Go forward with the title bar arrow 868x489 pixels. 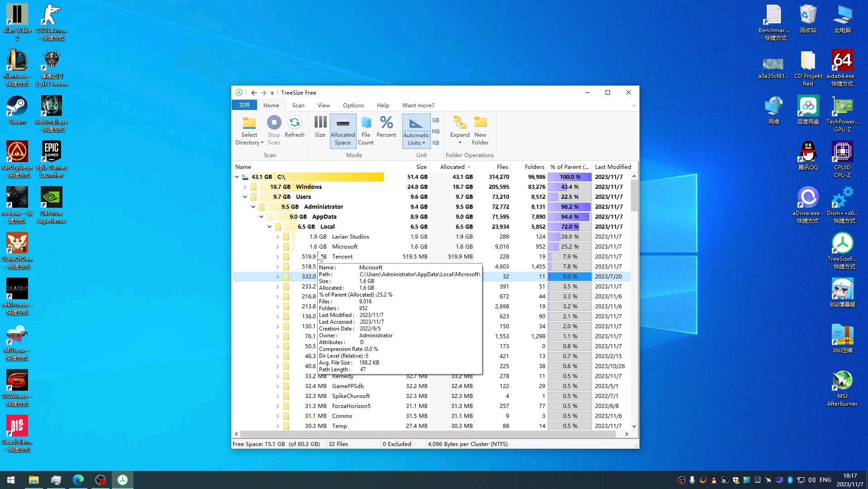[x=263, y=93]
